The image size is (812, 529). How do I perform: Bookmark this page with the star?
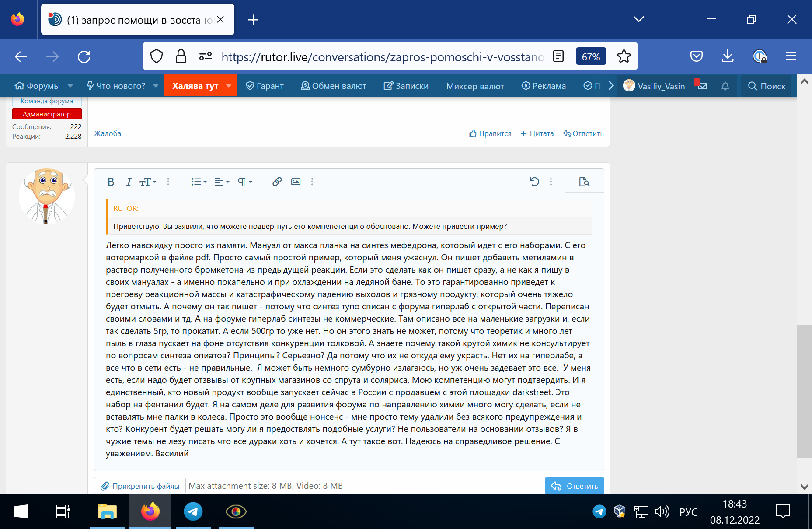point(624,56)
